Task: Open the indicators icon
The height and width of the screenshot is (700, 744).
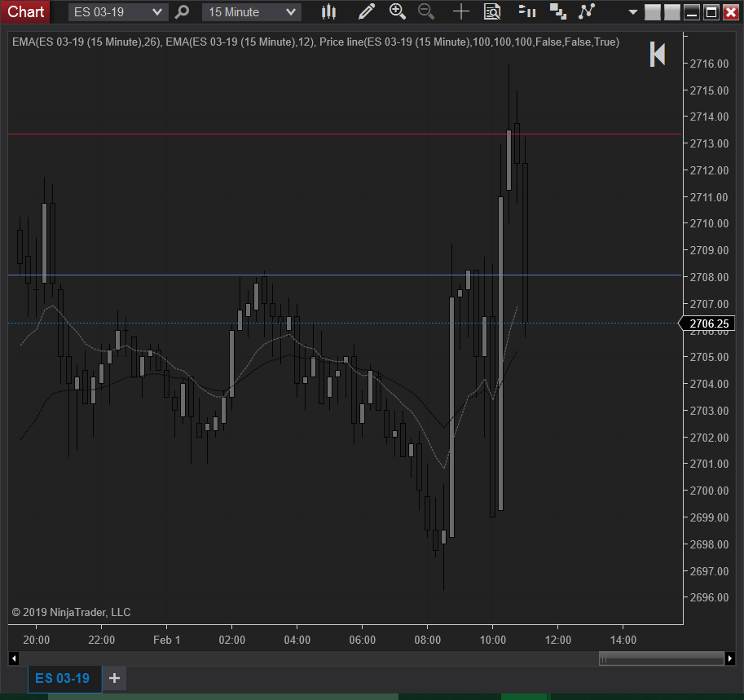Action: tap(587, 11)
